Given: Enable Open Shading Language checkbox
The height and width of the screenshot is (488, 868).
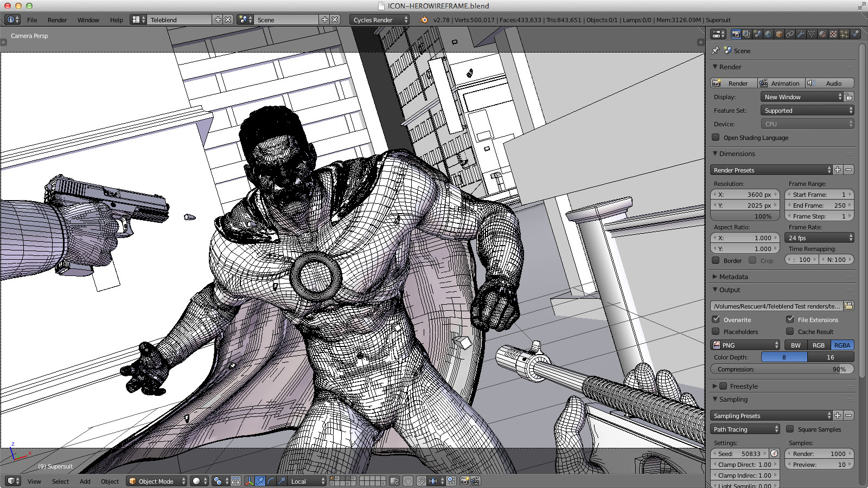Looking at the screenshot, I should point(716,137).
